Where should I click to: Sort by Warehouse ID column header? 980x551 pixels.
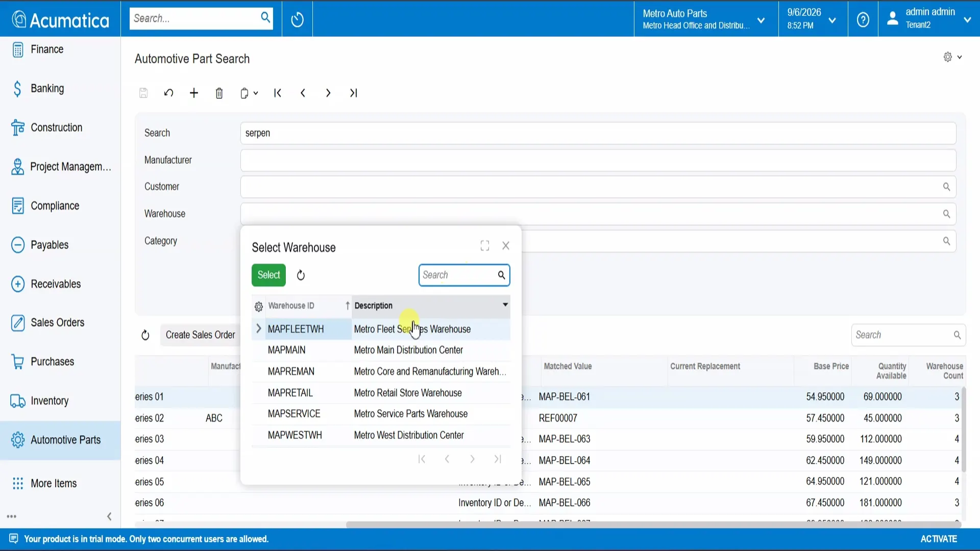[308, 306]
